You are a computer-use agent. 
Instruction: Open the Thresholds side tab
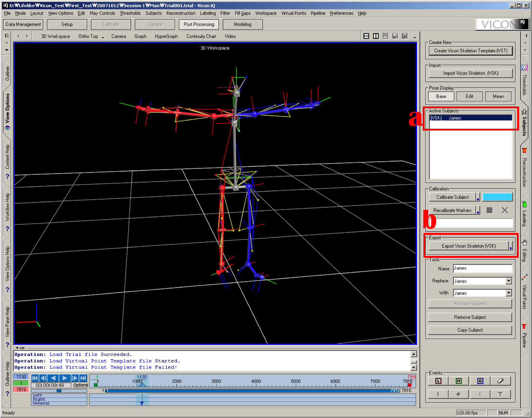[x=524, y=80]
